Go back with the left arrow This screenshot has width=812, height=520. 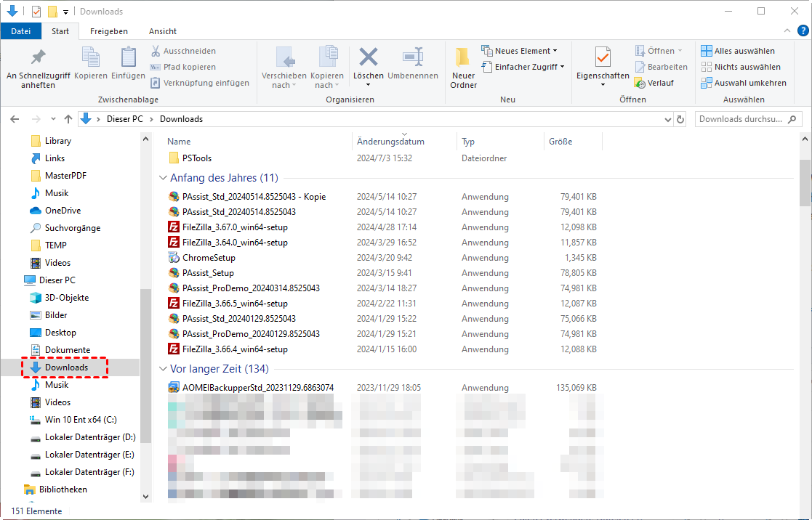pyautogui.click(x=15, y=119)
